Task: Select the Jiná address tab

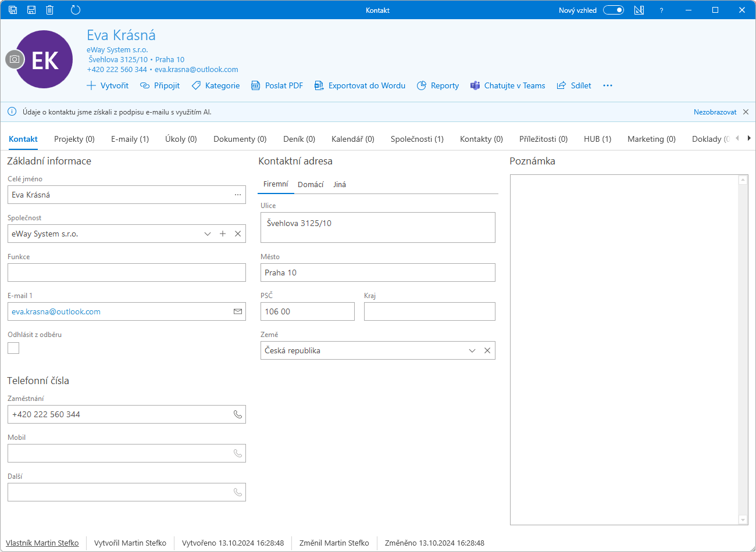Action: (340, 184)
